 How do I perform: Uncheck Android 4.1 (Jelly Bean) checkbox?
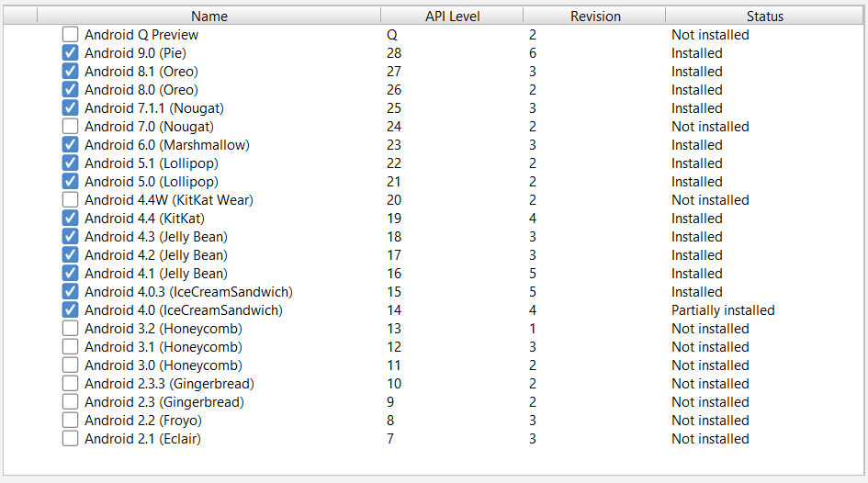(70, 274)
